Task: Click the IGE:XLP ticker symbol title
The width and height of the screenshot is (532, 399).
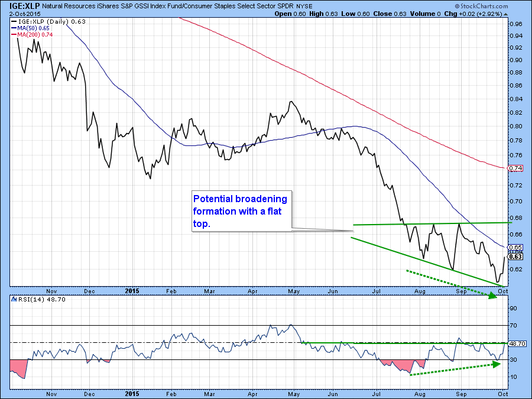Action: (x=25, y=6)
